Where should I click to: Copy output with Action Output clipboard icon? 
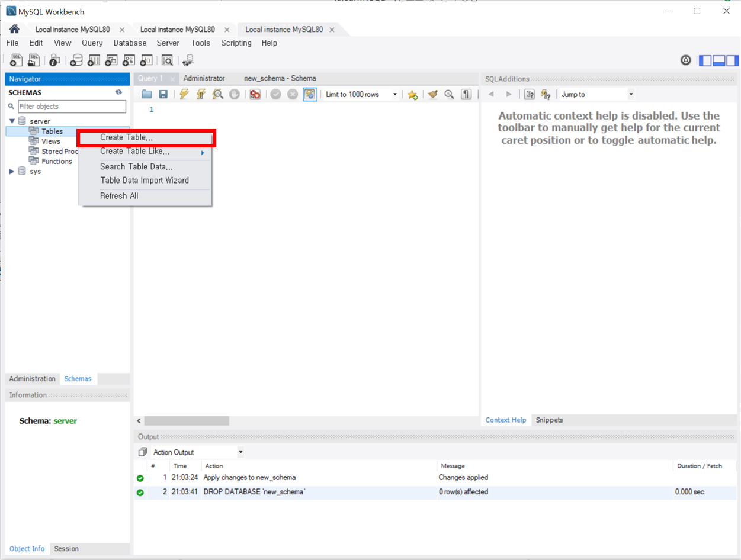coord(142,452)
